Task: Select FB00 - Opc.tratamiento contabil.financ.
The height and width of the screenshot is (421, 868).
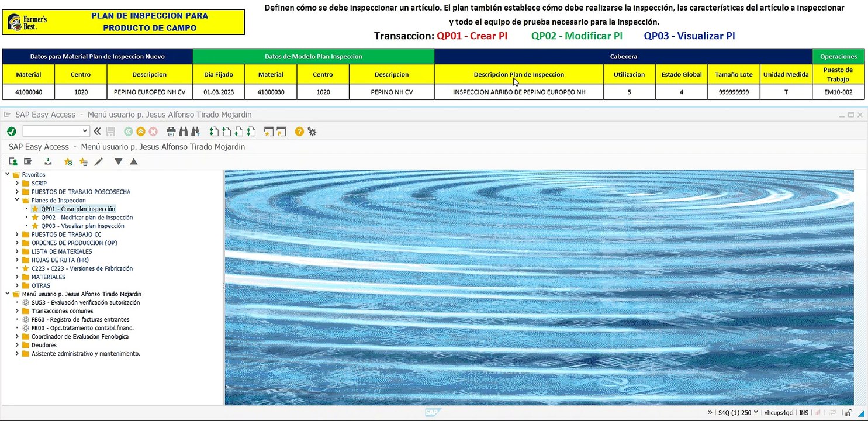Action: [82, 328]
